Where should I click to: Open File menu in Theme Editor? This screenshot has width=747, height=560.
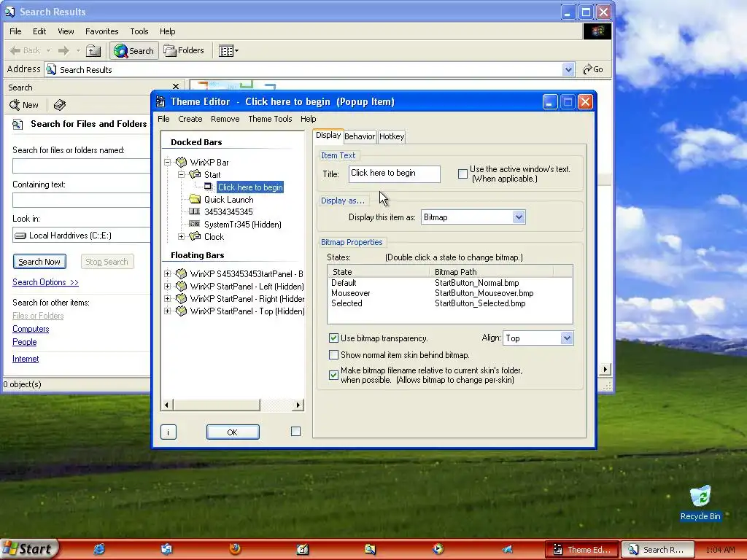(163, 119)
